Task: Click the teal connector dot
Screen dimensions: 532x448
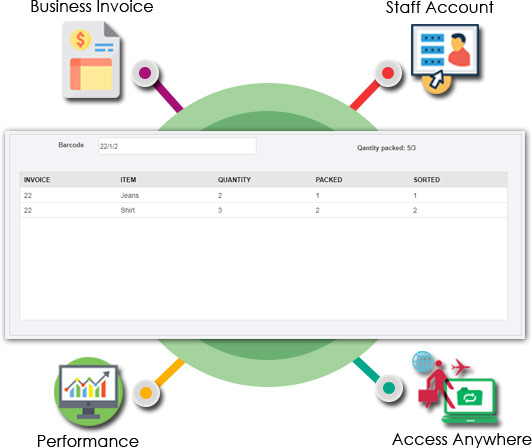Action: pyautogui.click(x=389, y=388)
